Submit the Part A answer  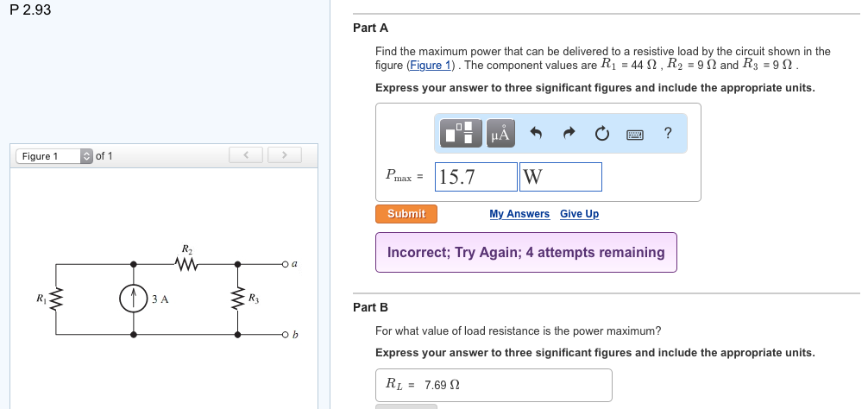pos(406,214)
